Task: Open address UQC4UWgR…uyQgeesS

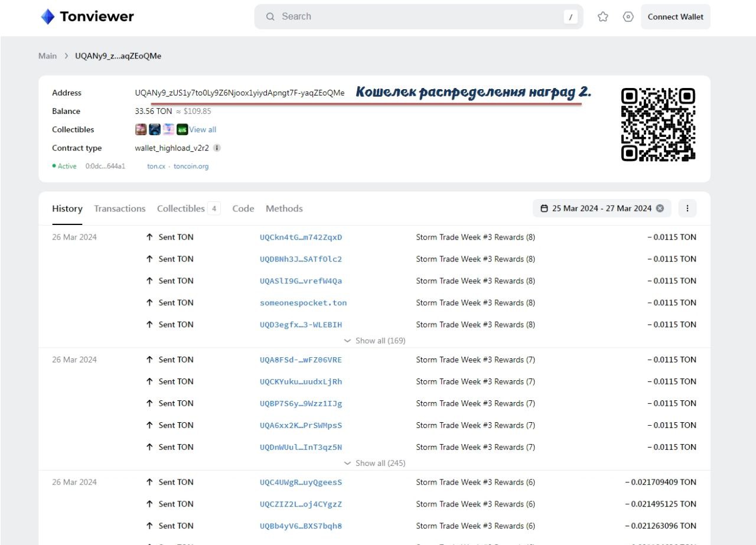Action: coord(301,482)
